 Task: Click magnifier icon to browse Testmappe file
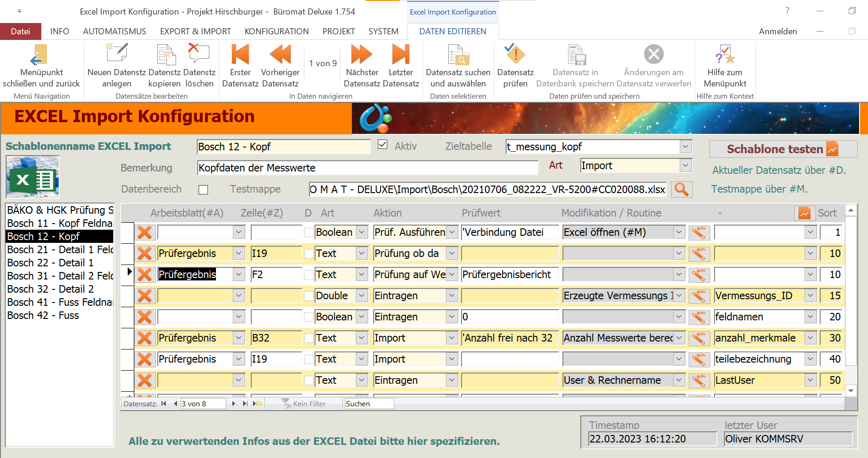click(x=682, y=189)
